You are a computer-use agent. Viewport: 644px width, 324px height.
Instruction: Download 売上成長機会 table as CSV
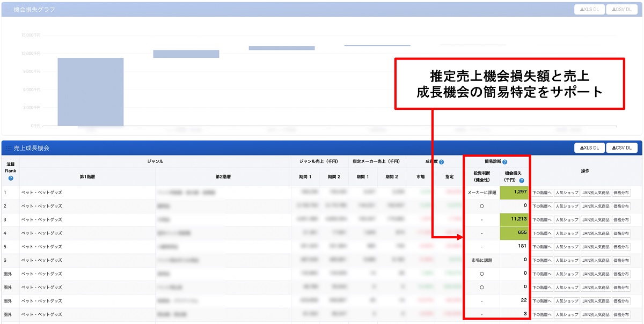pos(621,148)
